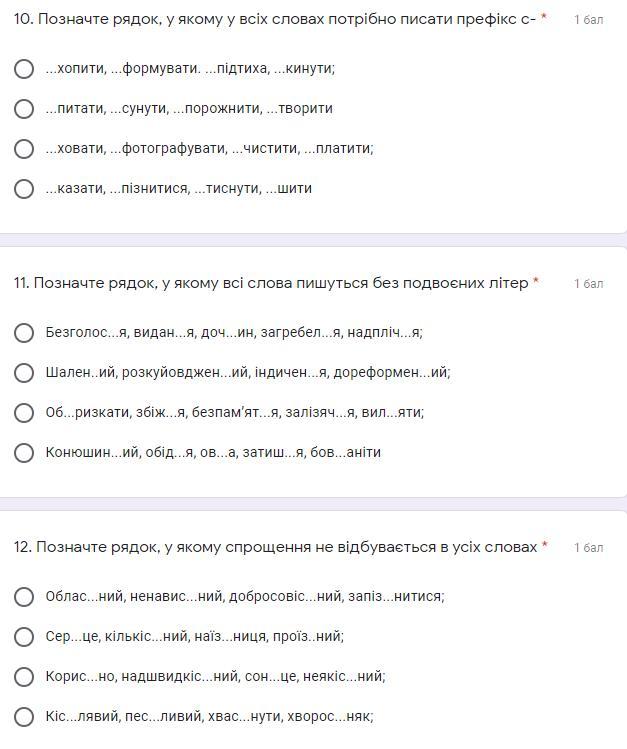Click the question 11 title text

271,283
